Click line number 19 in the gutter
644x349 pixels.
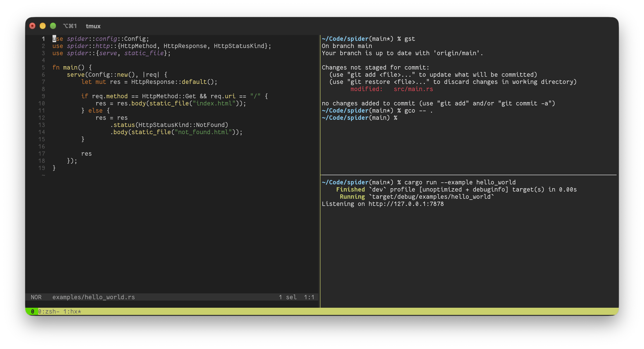click(x=42, y=168)
